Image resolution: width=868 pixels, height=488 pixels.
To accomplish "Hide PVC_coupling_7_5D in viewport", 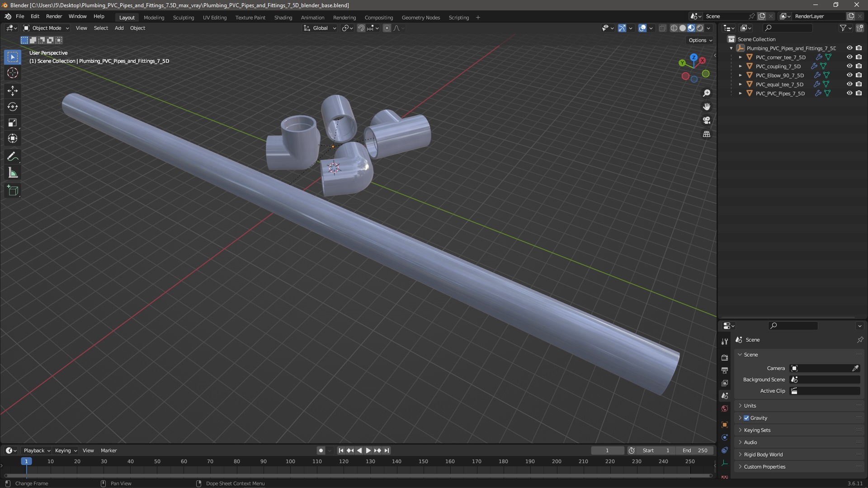I will (849, 66).
